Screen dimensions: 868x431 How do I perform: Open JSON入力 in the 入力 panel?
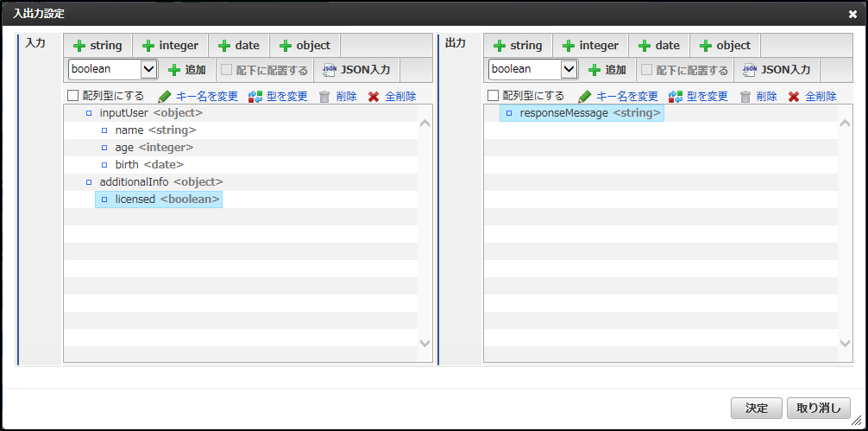[357, 70]
